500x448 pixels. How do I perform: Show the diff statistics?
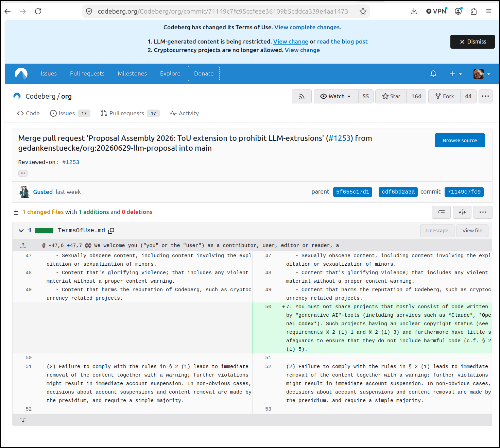pos(16,212)
